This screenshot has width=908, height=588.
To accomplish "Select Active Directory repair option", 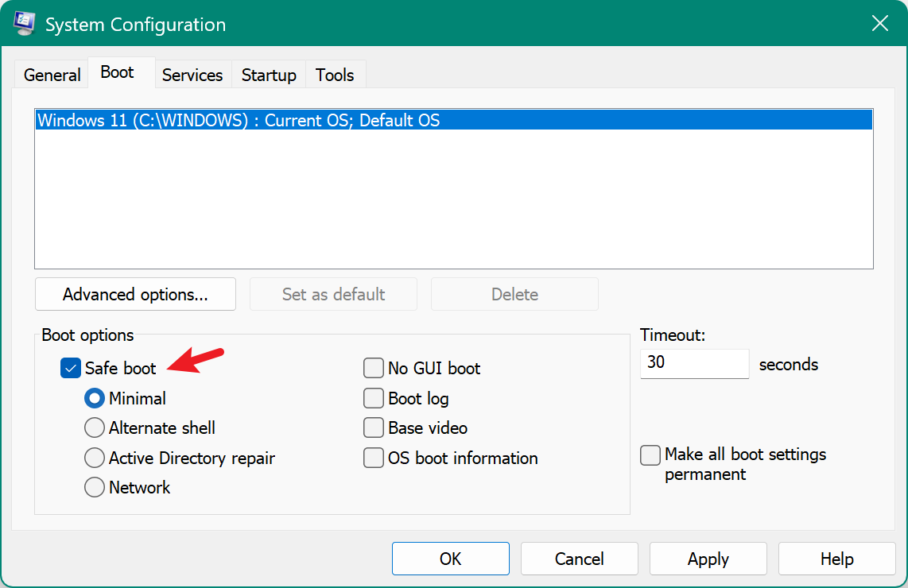I will pos(95,458).
